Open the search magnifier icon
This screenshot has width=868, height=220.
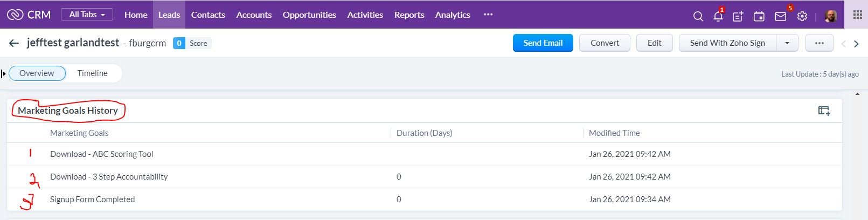point(698,16)
